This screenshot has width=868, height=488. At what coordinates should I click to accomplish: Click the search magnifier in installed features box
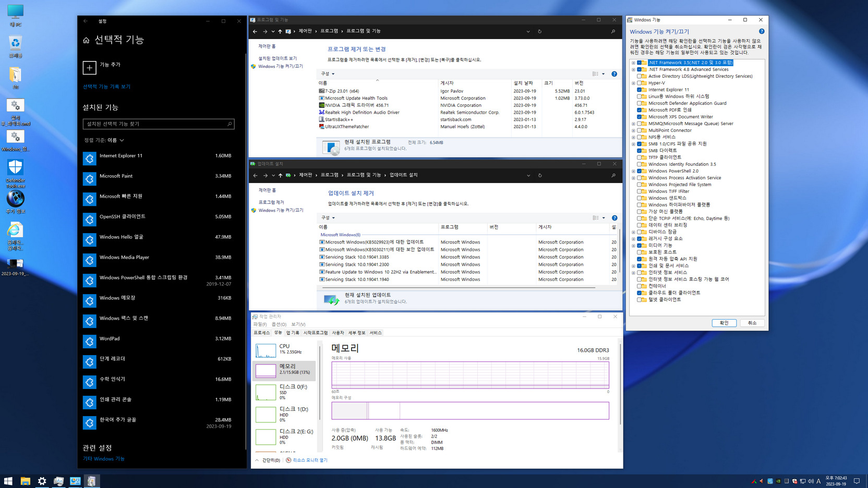[x=230, y=124]
